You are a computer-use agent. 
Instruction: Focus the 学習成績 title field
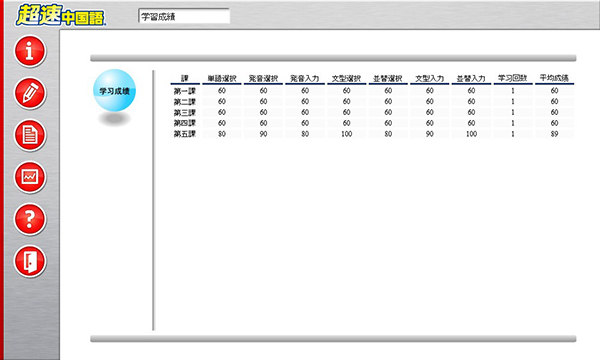184,16
